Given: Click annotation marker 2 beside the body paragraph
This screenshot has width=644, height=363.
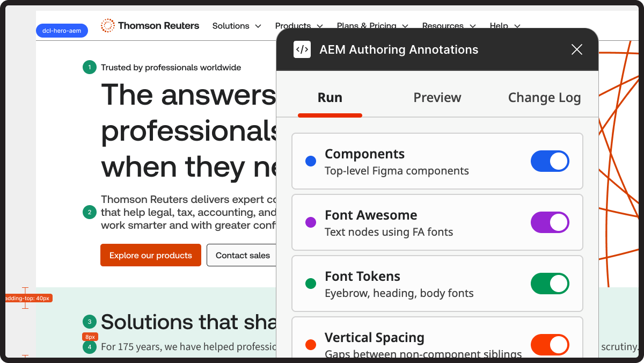Looking at the screenshot, I should (90, 212).
